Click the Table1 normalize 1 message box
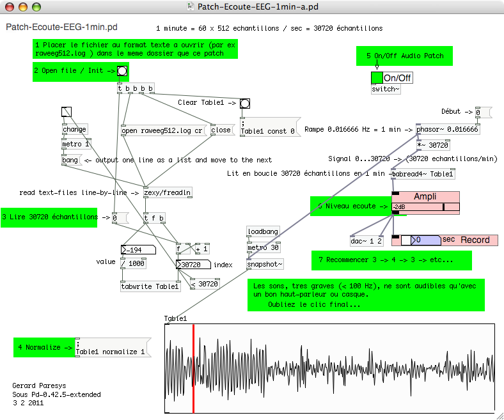Image resolution: width=504 pixels, height=420 pixels. [x=113, y=347]
